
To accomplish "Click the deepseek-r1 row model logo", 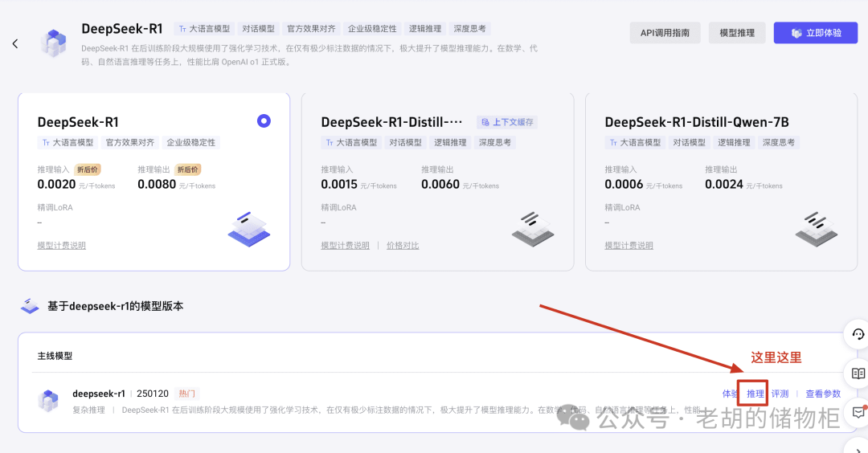I will [48, 401].
